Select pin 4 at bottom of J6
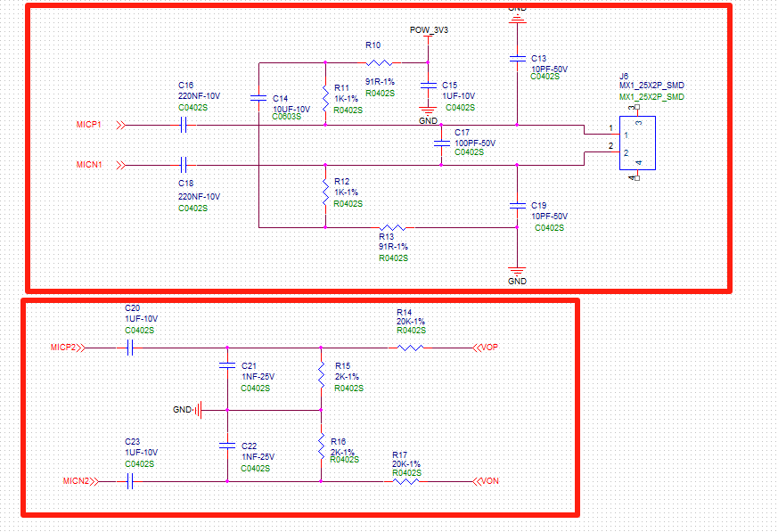The height and width of the screenshot is (532, 778). point(637,176)
